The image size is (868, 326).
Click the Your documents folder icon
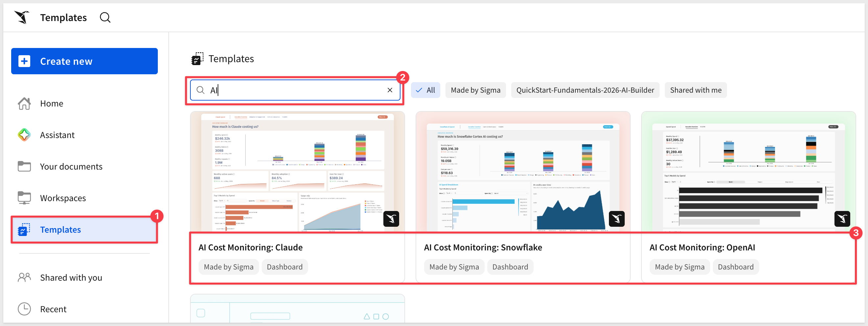click(24, 166)
